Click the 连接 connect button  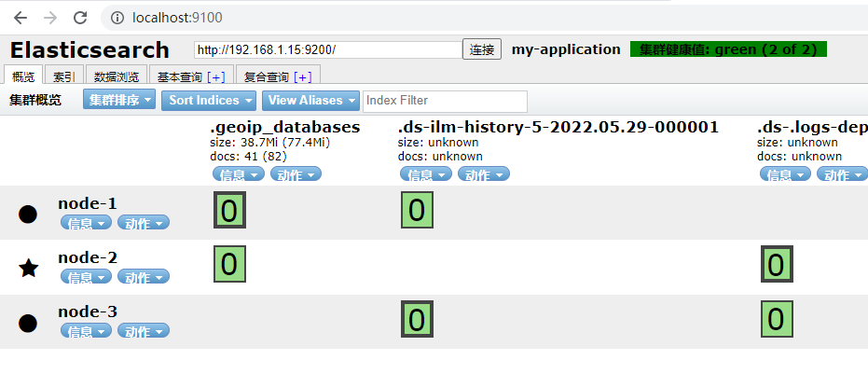click(482, 49)
